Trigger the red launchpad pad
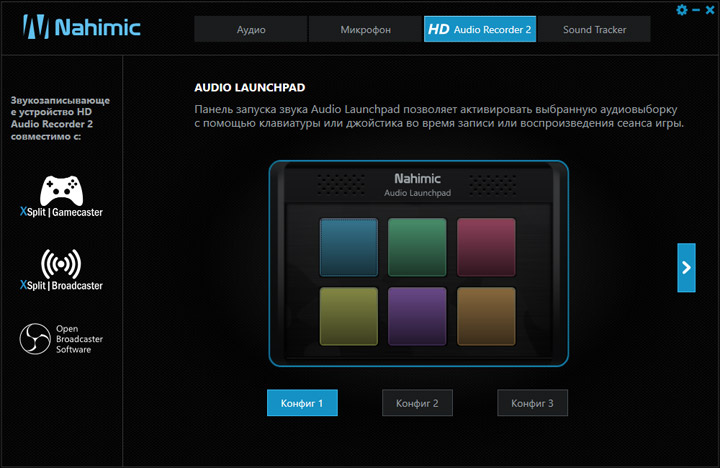The height and width of the screenshot is (468, 720). pyautogui.click(x=486, y=248)
